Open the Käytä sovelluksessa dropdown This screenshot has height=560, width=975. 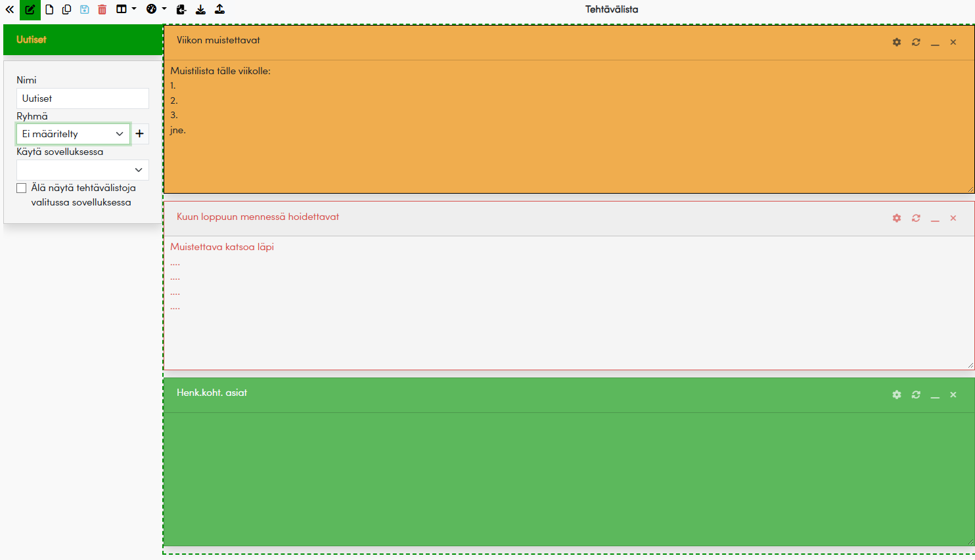[x=83, y=170]
